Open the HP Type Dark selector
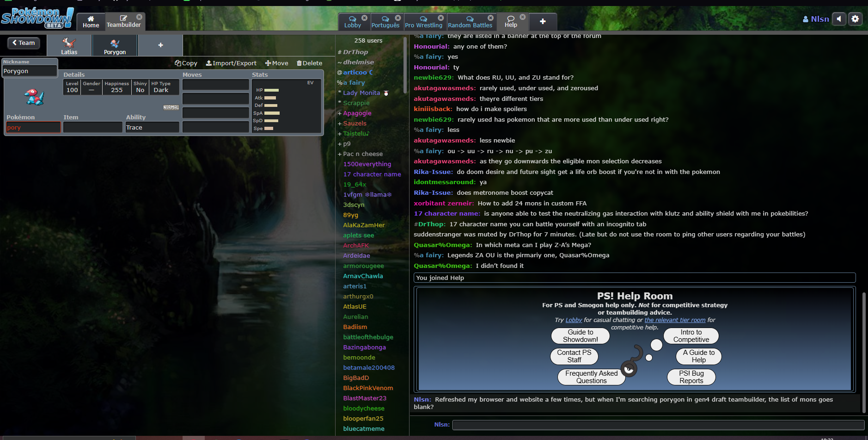 click(x=161, y=87)
